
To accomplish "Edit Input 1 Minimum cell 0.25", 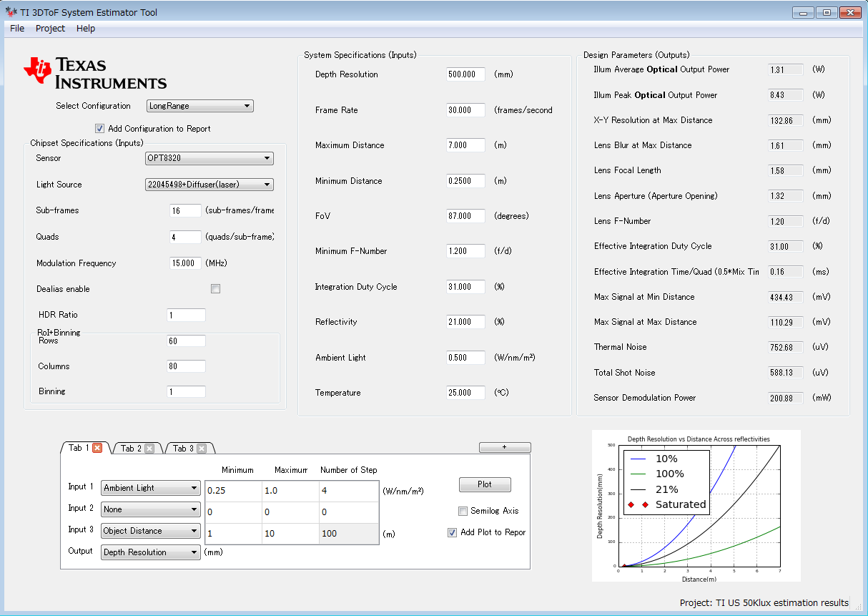I will click(233, 492).
